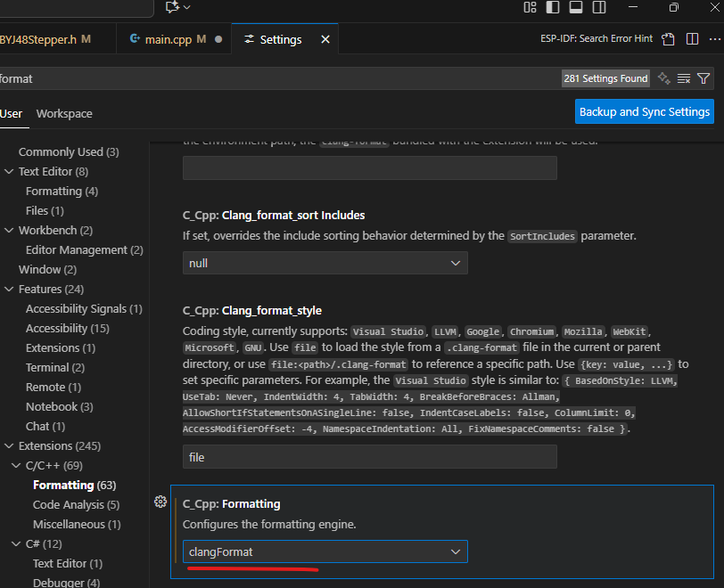Expand the C# settings category
The height and width of the screenshot is (588, 724).
pos(16,543)
